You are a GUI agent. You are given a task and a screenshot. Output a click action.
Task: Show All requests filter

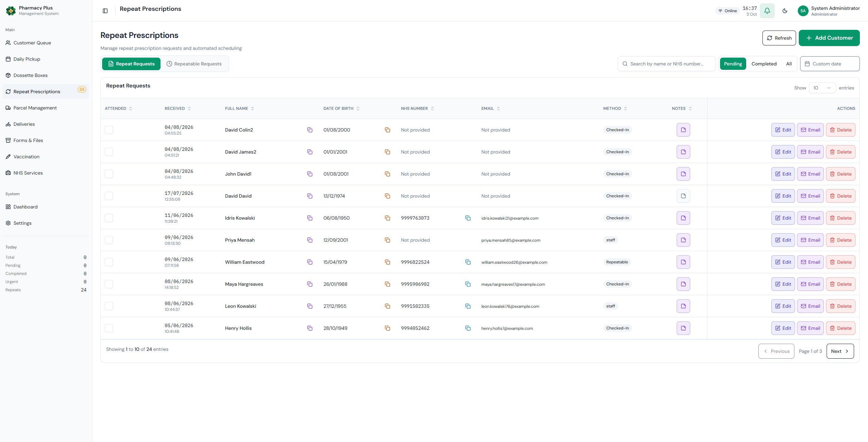(789, 64)
